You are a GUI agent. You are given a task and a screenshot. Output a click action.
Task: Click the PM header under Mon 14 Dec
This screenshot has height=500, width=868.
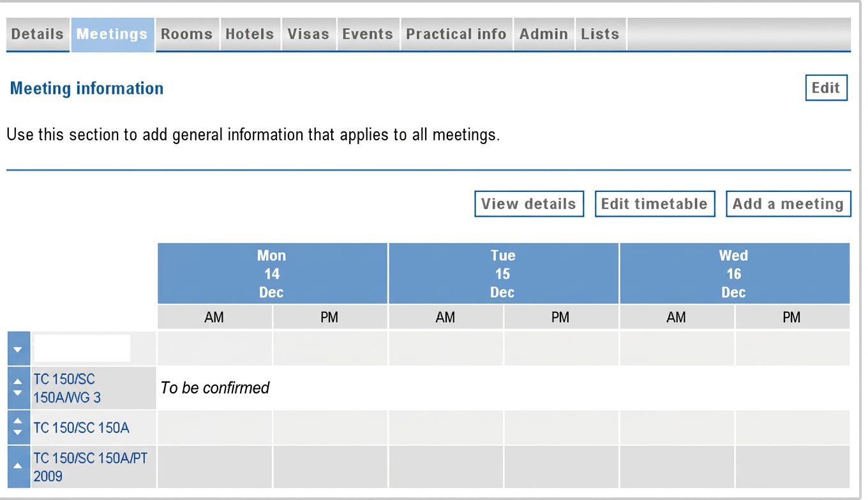click(330, 317)
